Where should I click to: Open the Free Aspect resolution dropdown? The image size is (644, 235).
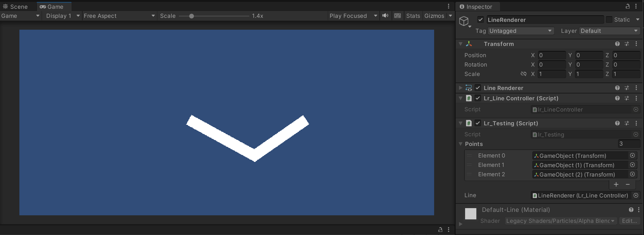(119, 16)
